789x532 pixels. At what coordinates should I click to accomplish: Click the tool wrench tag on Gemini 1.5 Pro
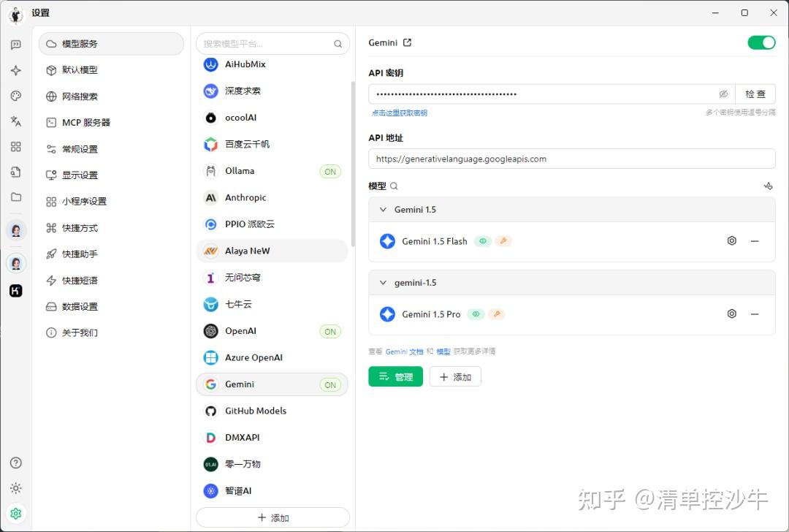pyautogui.click(x=497, y=314)
